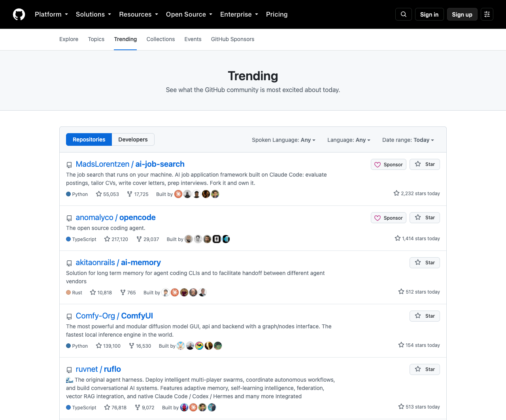
Task: Open the appearance settings sliders icon
Action: point(487,14)
